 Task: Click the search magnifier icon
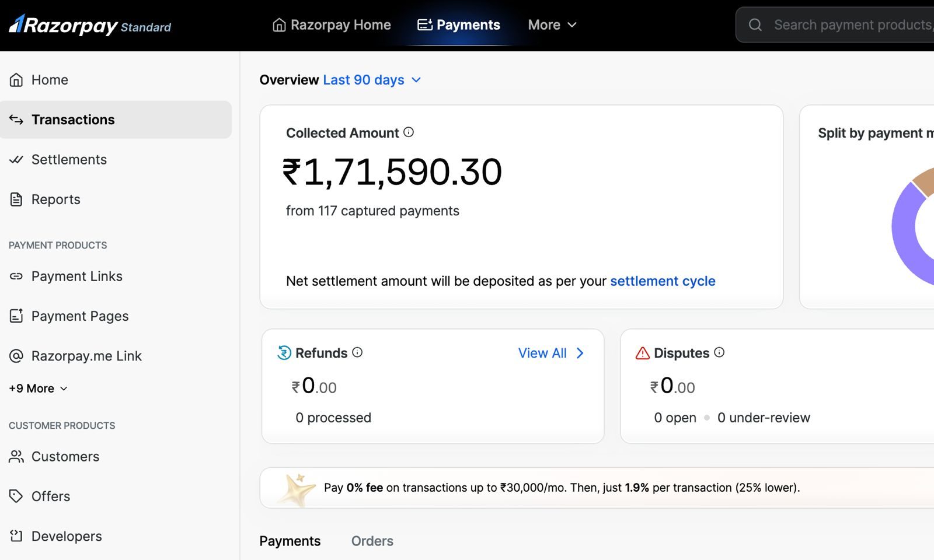click(x=755, y=25)
